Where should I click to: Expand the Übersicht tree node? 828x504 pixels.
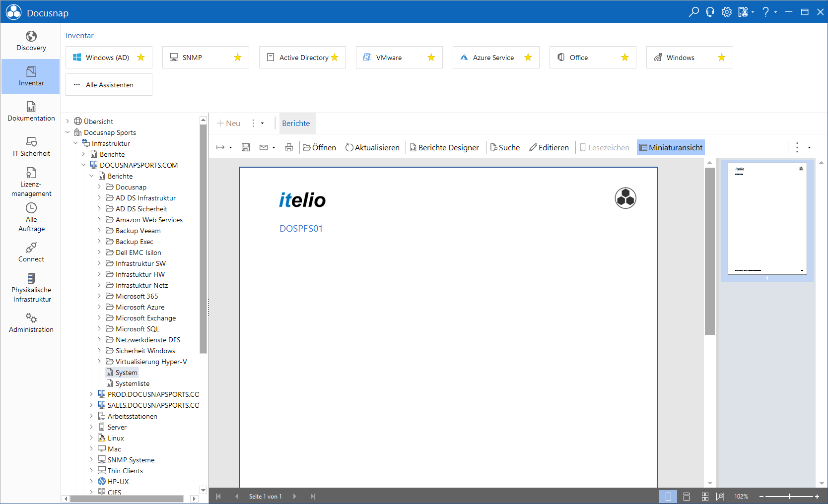68,122
